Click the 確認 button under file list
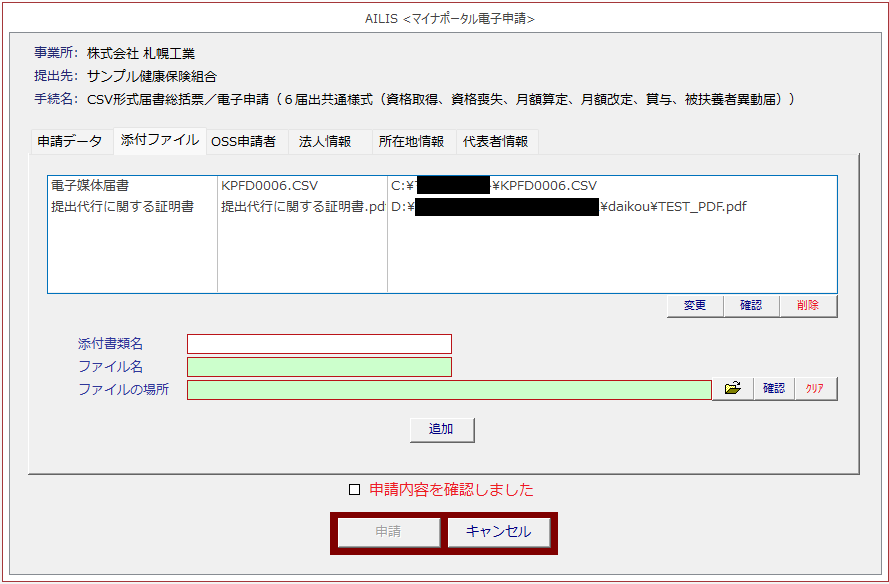This screenshot has width=889, height=584. point(751,306)
